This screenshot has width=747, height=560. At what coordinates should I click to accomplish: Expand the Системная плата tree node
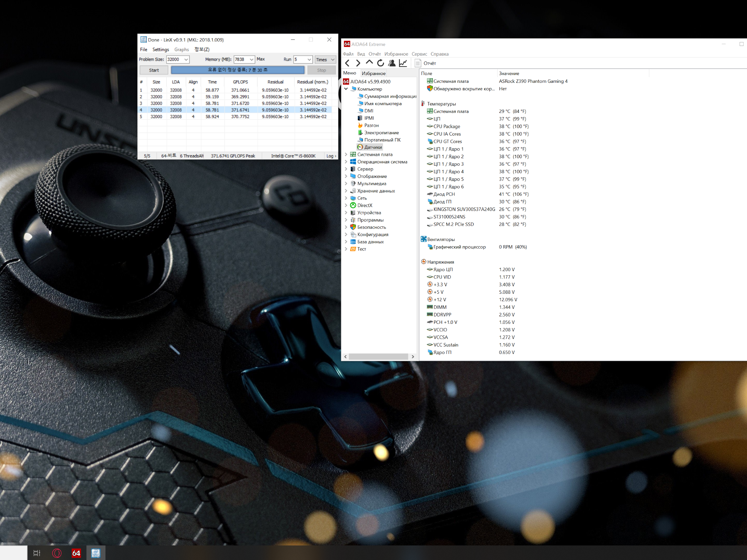pyautogui.click(x=346, y=154)
